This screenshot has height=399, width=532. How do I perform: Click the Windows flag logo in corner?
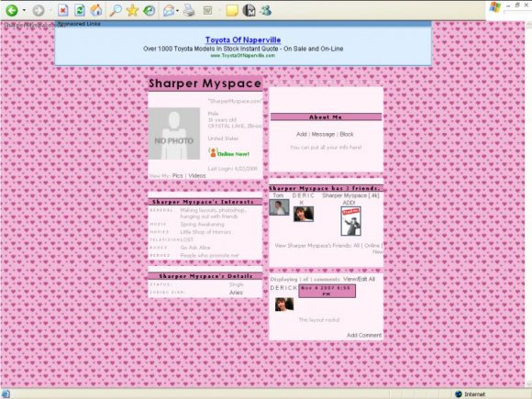click(x=495, y=7)
